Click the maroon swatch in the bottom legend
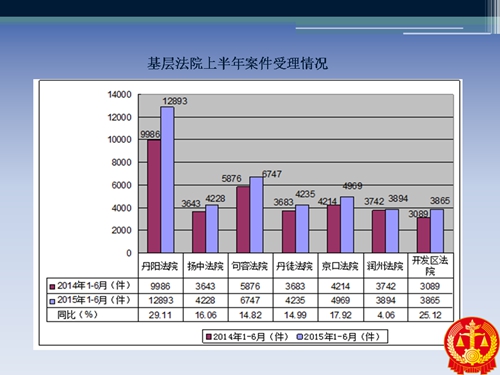500x375 pixels. [x=209, y=337]
